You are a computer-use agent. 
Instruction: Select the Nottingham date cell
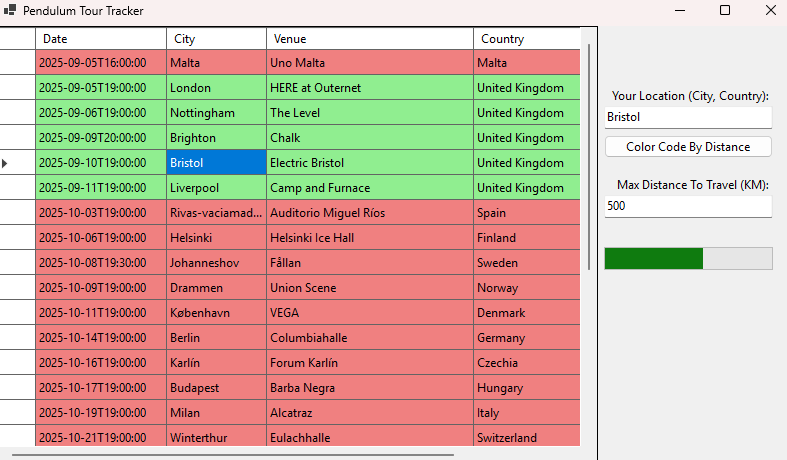pyautogui.click(x=101, y=113)
